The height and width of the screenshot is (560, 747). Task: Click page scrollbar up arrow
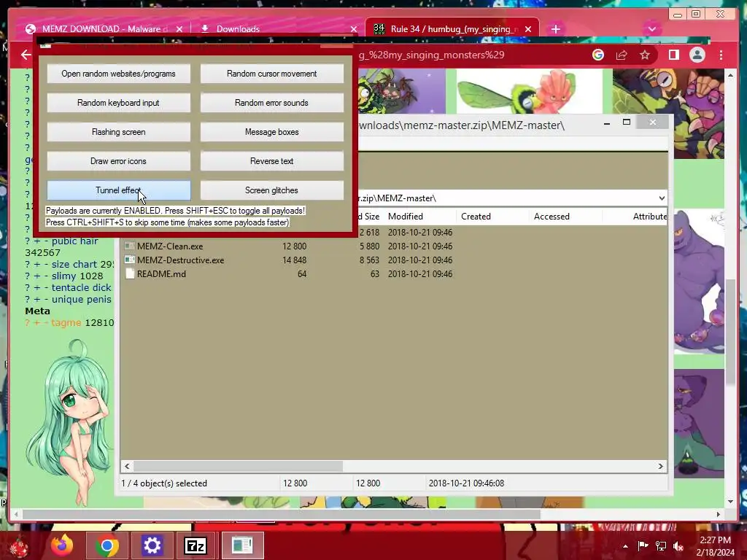731,75
